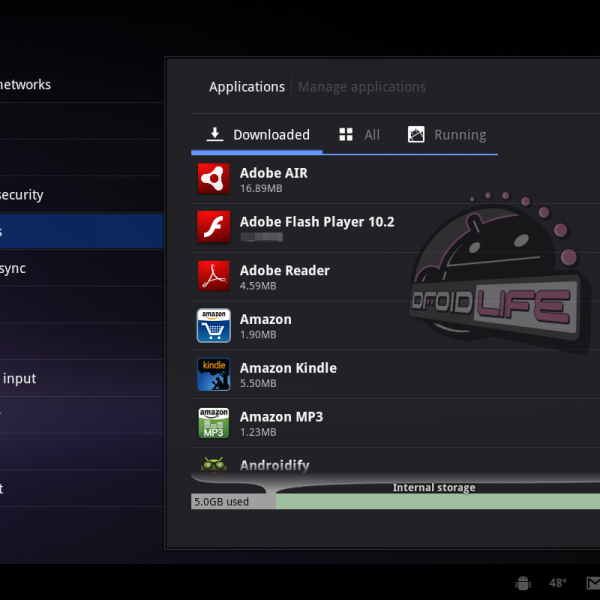Tap the Adobe AIR app icon
Viewport: 600px width, 600px height.
pos(213,179)
